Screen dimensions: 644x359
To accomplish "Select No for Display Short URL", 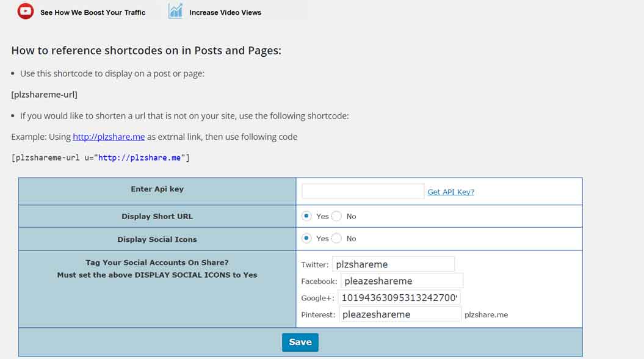I will click(x=336, y=216).
